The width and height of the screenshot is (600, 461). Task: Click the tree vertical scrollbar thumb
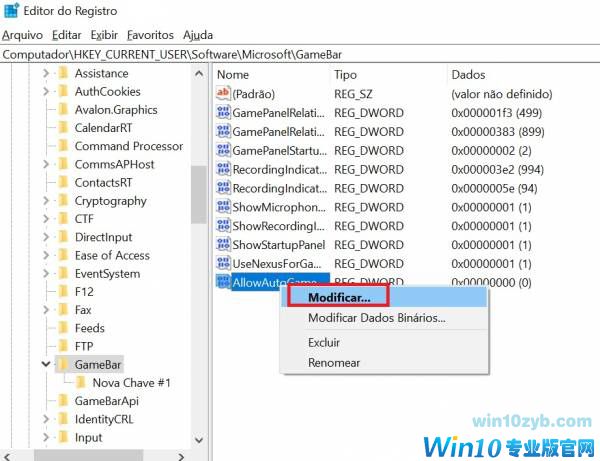tap(199, 194)
